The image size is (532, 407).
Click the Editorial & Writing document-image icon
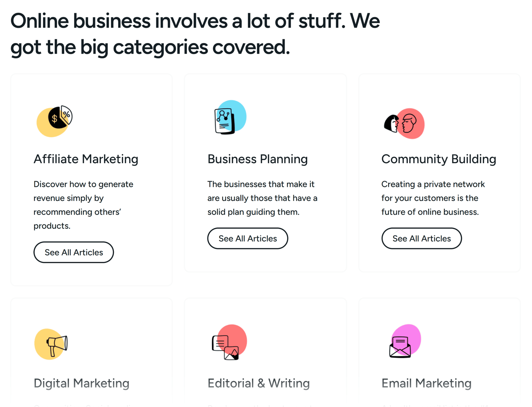click(229, 342)
